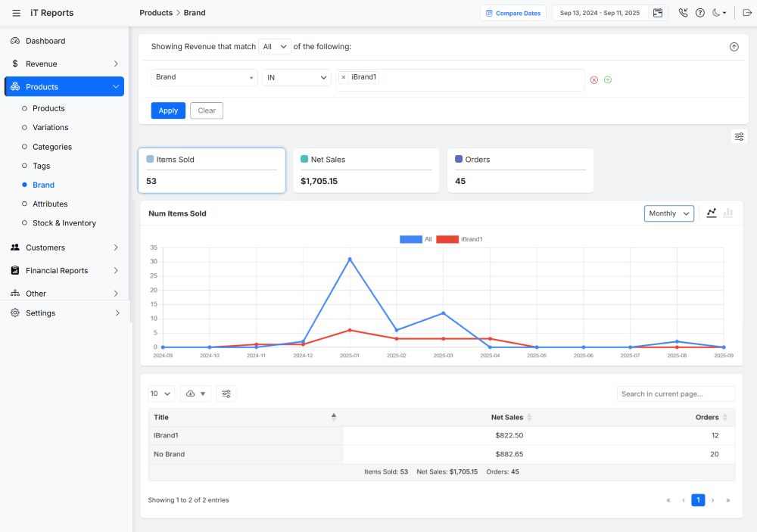This screenshot has height=532, width=757.
Task: Click the Compare Dates button
Action: (x=513, y=13)
